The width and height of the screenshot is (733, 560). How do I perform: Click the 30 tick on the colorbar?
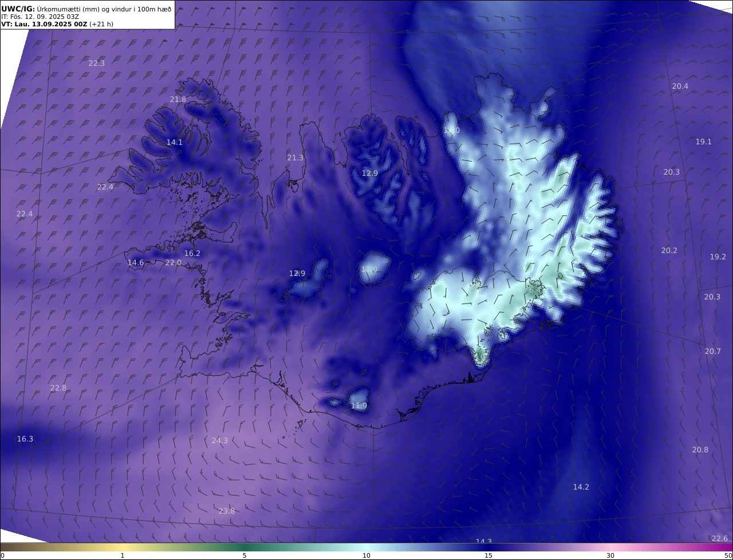pos(610,555)
